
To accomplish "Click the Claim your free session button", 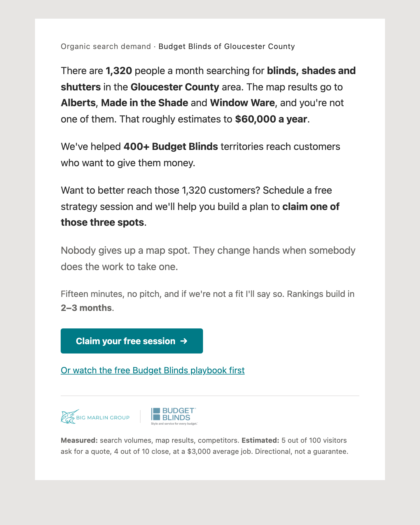I will pyautogui.click(x=132, y=341).
